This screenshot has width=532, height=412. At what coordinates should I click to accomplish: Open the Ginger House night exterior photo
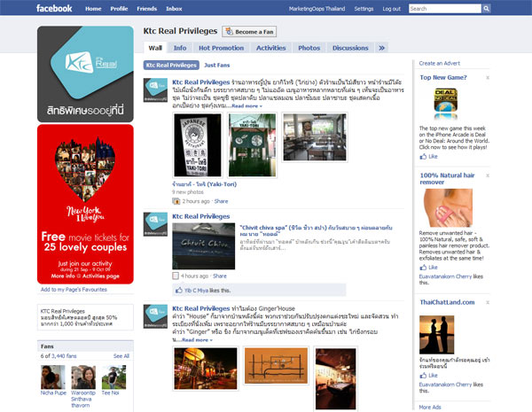click(206, 369)
